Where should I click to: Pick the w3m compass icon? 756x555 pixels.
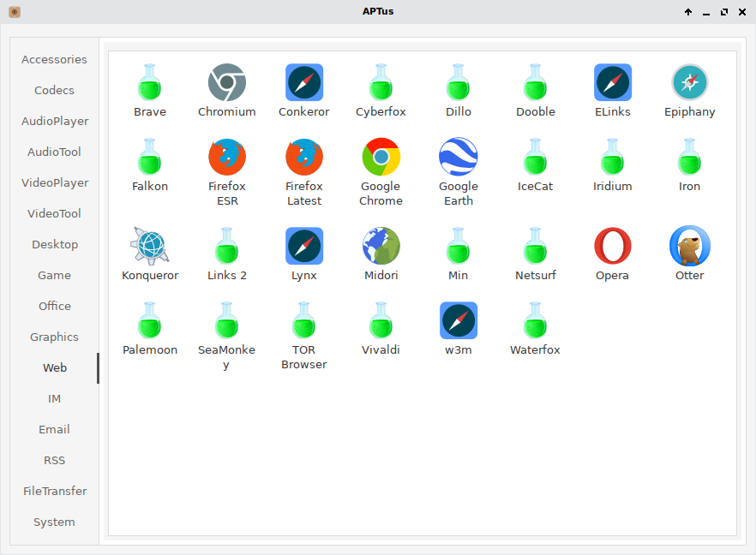pyautogui.click(x=459, y=321)
